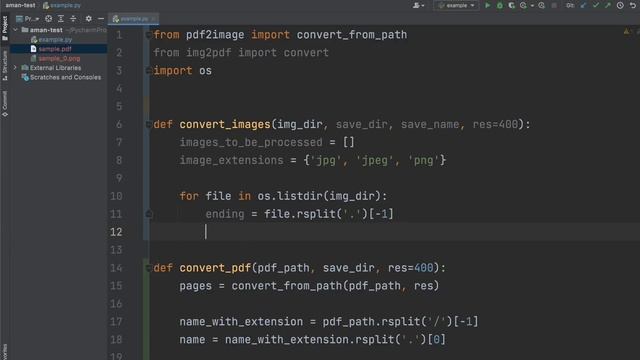640x360 pixels.
Task: Update project with the blue arrow icon
Action: 583,5
